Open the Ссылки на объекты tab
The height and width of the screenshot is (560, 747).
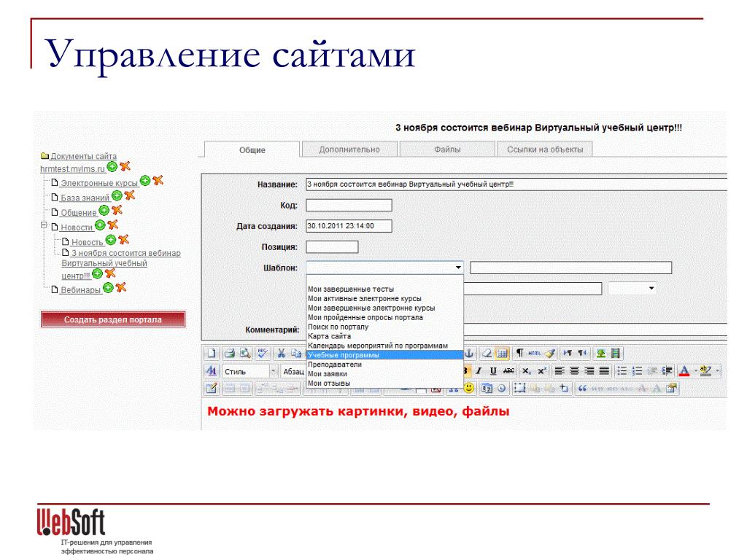tap(544, 149)
